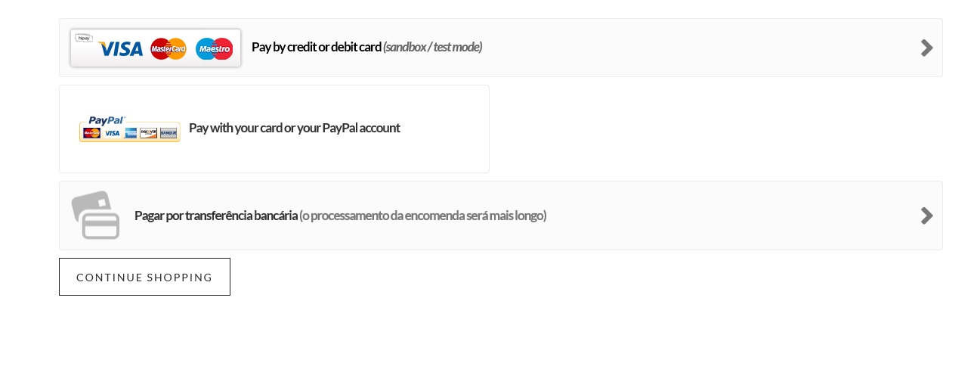This screenshot has width=980, height=369.
Task: Select Pay by credit or debit card
Action: coord(316,47)
